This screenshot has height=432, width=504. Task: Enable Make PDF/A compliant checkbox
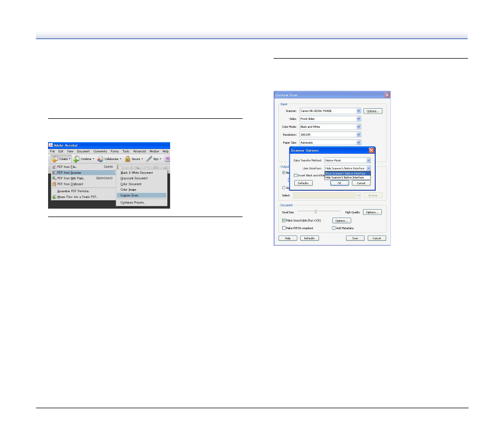[x=284, y=228]
